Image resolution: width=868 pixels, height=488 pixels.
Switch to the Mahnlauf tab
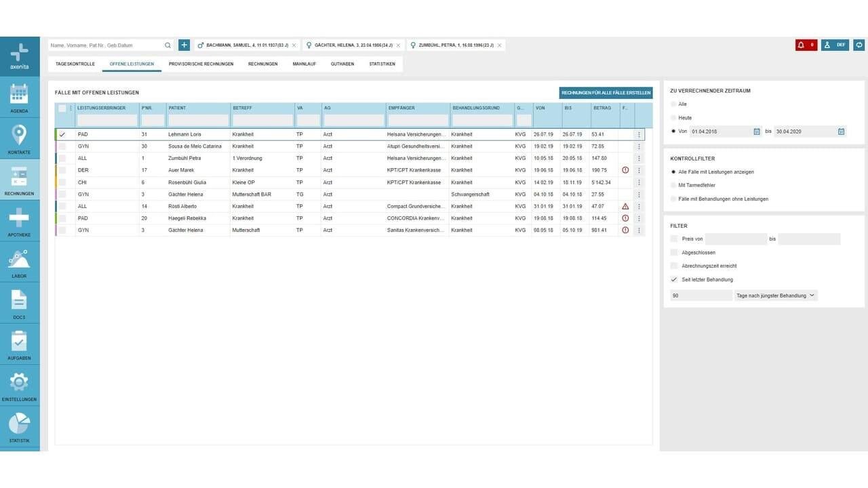(x=304, y=64)
